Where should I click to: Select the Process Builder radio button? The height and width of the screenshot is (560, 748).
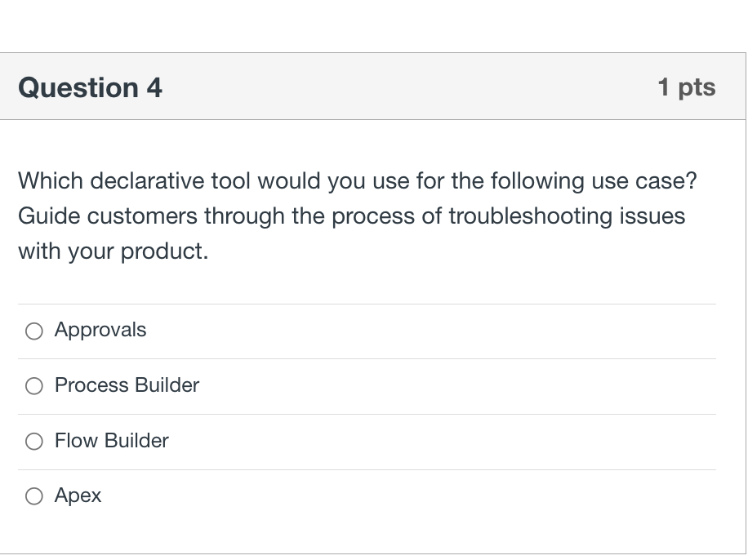click(x=34, y=385)
